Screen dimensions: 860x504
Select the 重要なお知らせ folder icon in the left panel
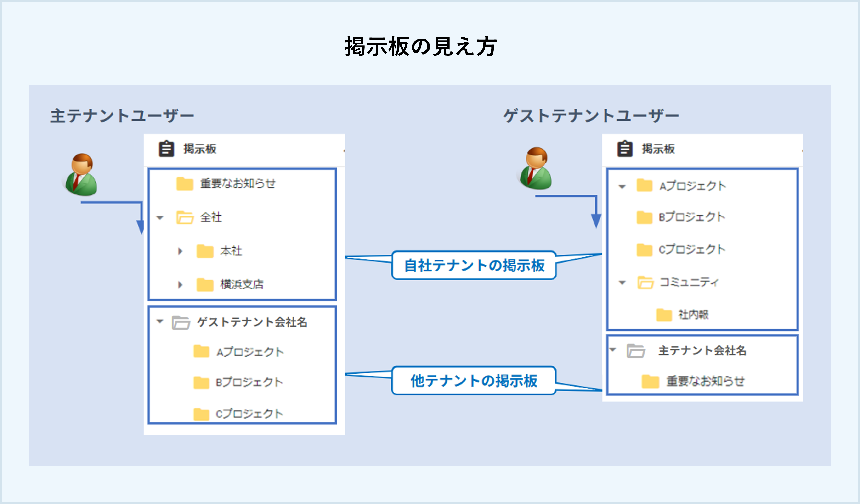185,184
